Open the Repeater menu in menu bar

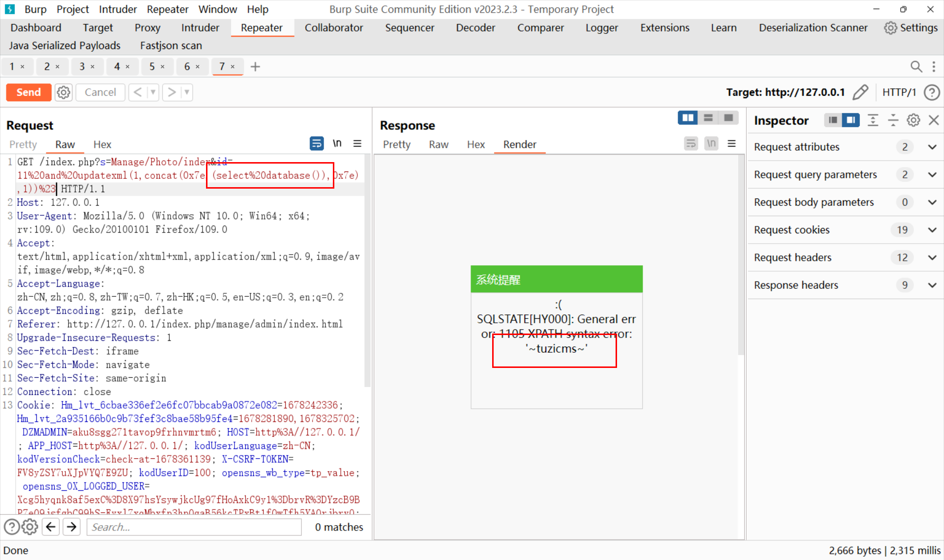point(168,9)
